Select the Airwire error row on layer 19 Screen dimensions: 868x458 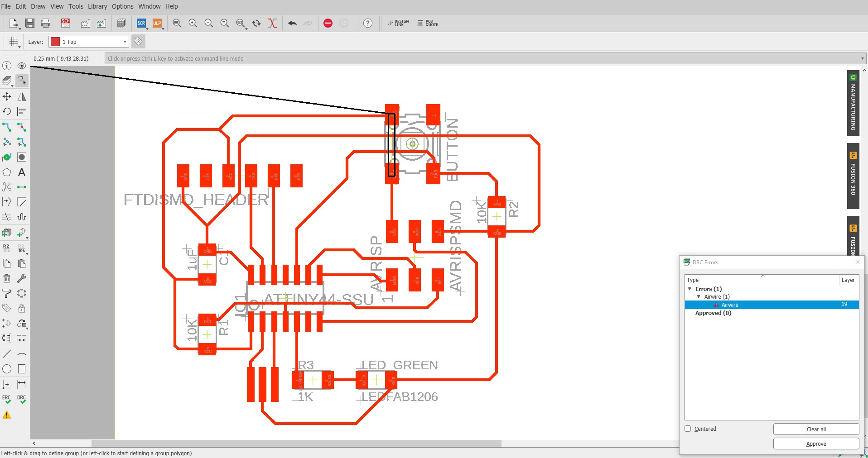click(772, 305)
